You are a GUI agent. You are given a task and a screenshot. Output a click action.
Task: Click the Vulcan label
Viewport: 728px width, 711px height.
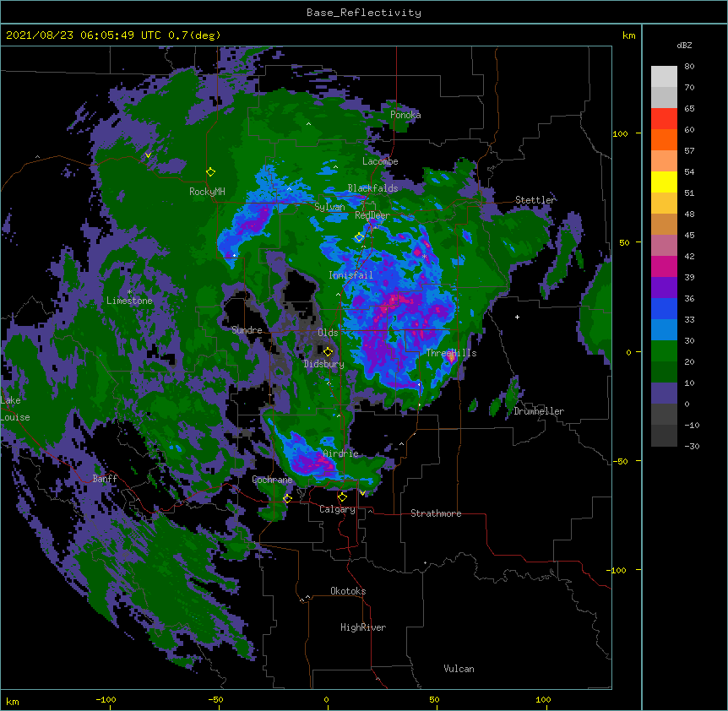pos(459,669)
